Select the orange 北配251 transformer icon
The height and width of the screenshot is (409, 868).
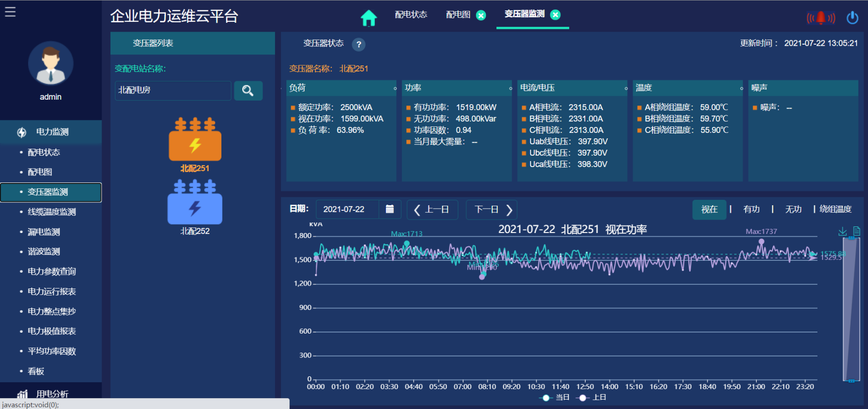tap(195, 139)
